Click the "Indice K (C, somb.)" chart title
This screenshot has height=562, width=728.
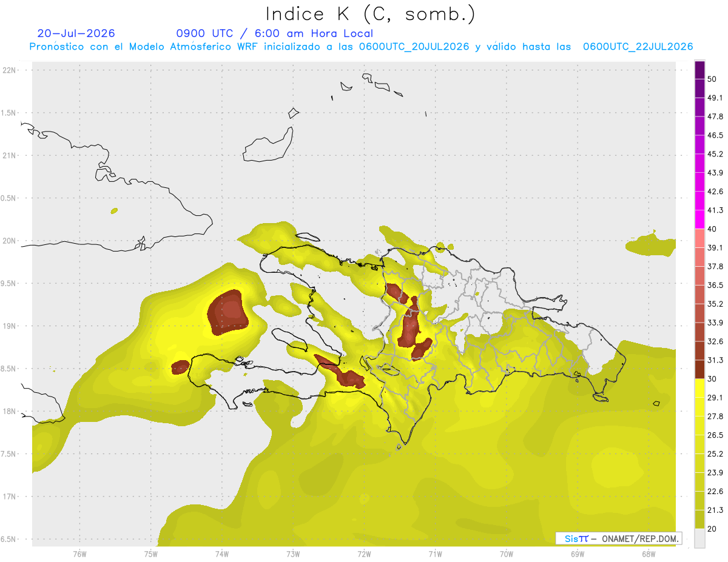click(370, 15)
